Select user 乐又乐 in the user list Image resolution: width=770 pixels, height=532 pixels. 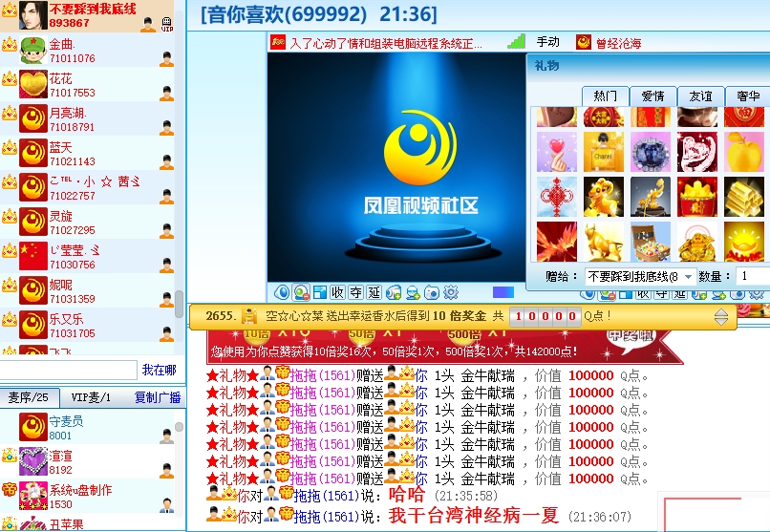87,325
